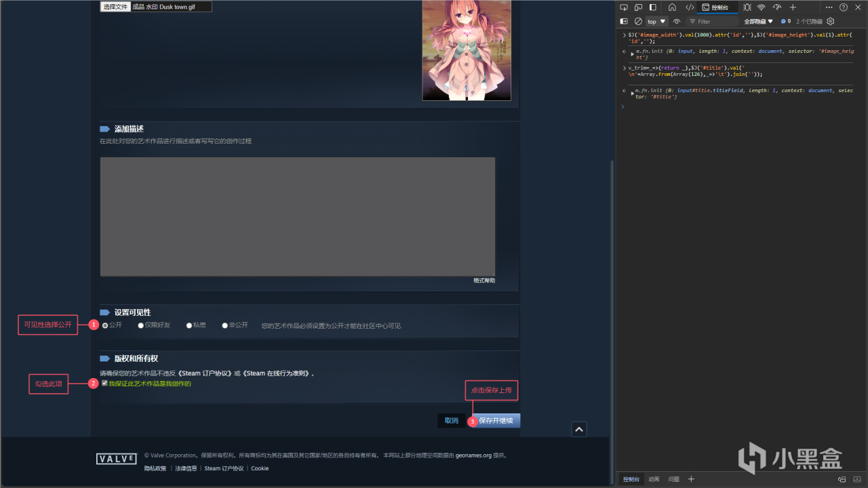
Task: Click inside the description text area
Action: click(x=298, y=217)
